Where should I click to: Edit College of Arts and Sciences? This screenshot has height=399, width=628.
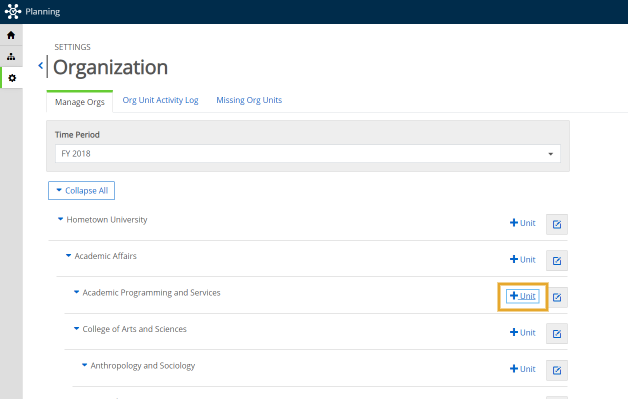557,333
